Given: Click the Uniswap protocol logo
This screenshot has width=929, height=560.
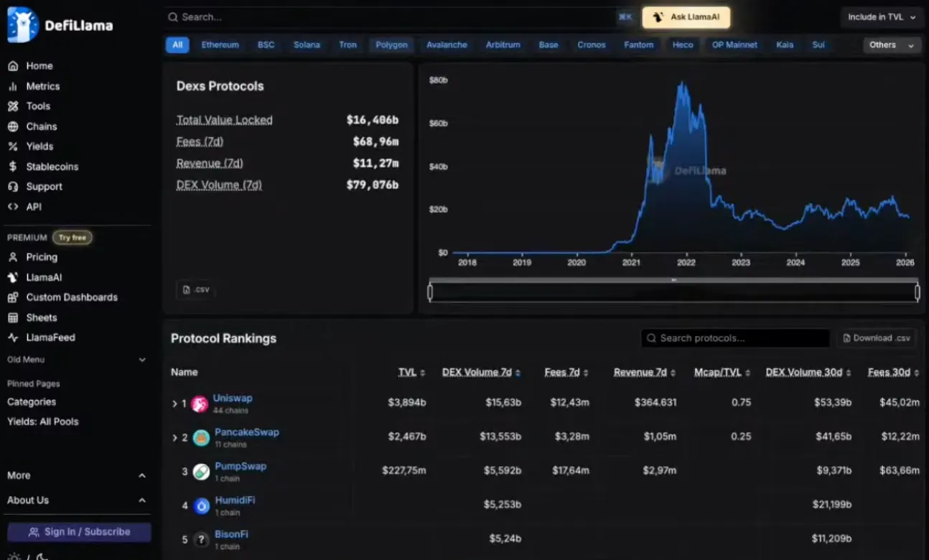Looking at the screenshot, I should (x=200, y=404).
